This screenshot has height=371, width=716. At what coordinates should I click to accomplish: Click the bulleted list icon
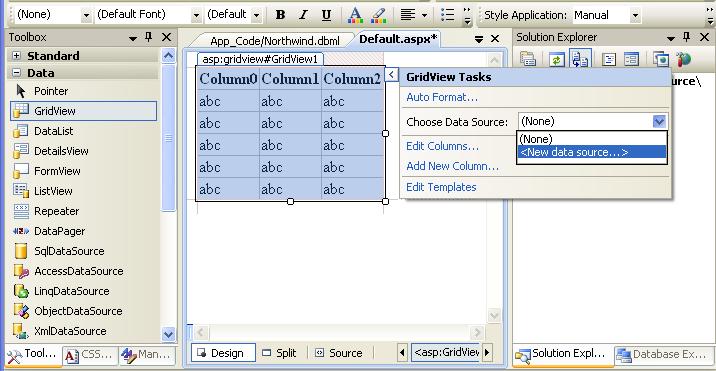pyautogui.click(x=448, y=15)
